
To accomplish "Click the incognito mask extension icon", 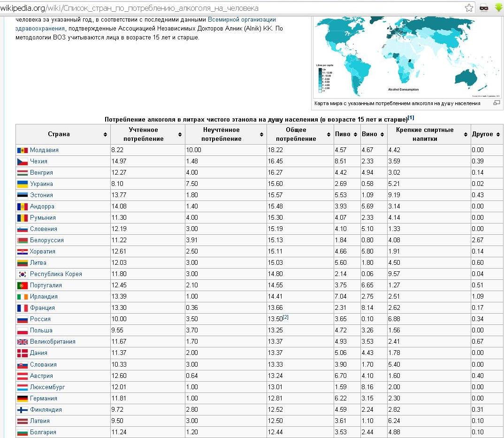I will [x=484, y=8].
